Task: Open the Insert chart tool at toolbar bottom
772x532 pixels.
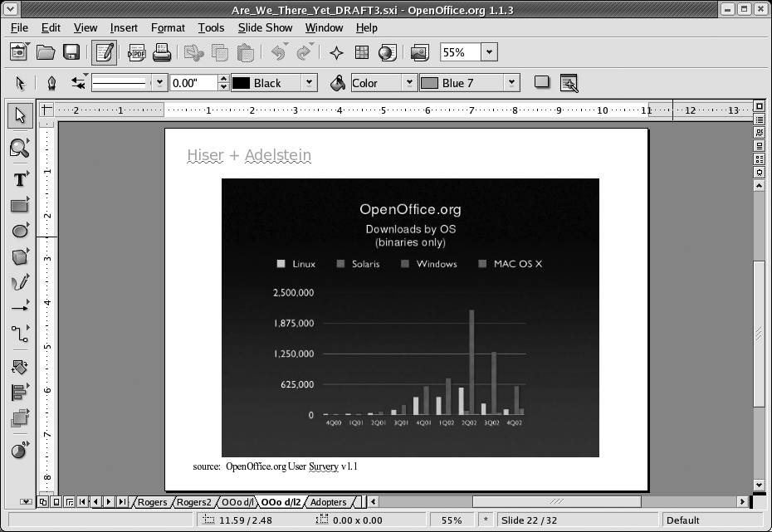Action: (x=20, y=450)
